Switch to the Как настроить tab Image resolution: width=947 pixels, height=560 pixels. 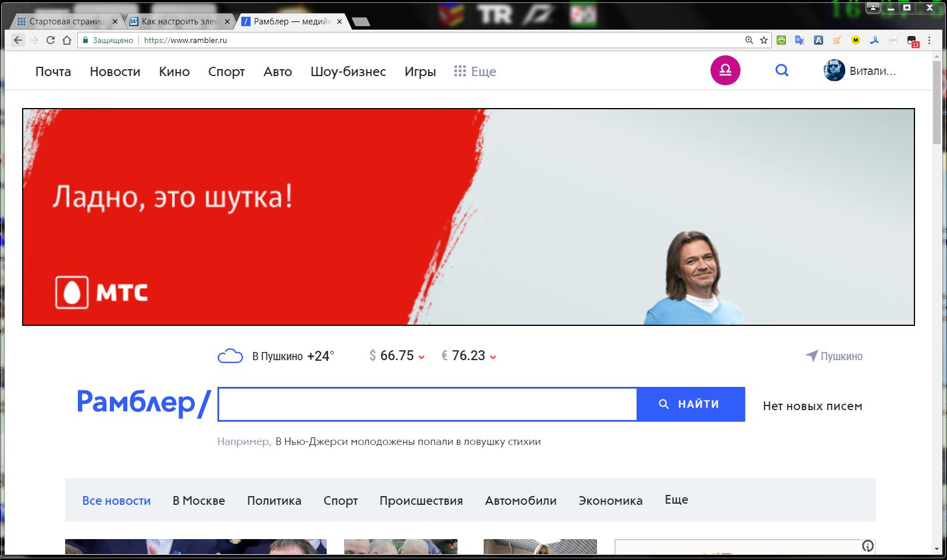pos(179,21)
